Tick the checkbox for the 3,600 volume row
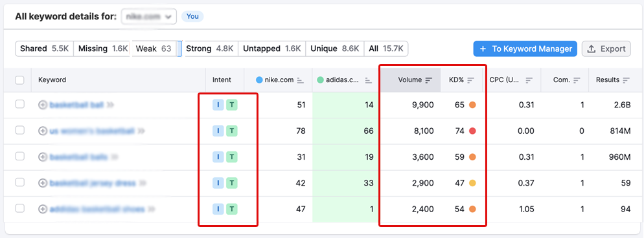The image size is (644, 238). pyautogui.click(x=19, y=157)
